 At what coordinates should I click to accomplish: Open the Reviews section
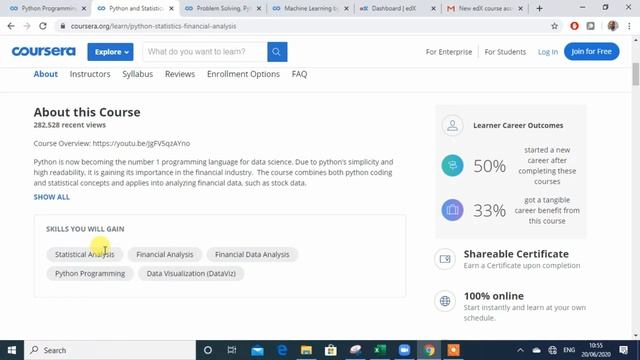pos(180,74)
